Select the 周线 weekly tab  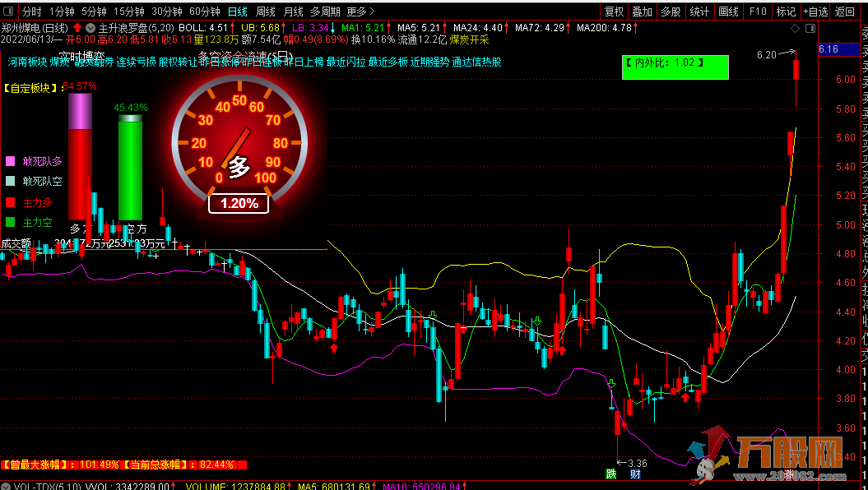[x=265, y=11]
